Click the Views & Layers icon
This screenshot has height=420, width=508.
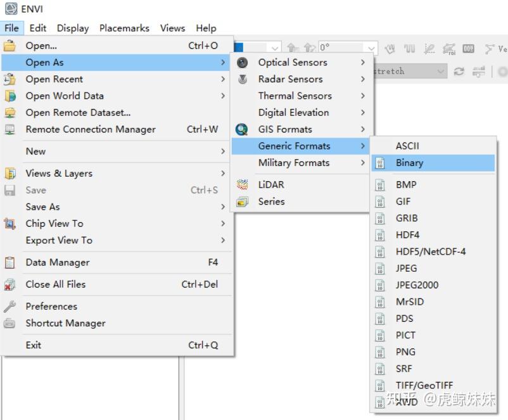(10, 174)
